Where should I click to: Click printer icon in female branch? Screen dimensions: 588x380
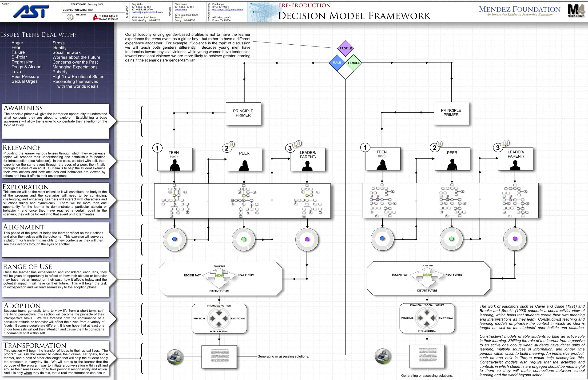[383, 356]
